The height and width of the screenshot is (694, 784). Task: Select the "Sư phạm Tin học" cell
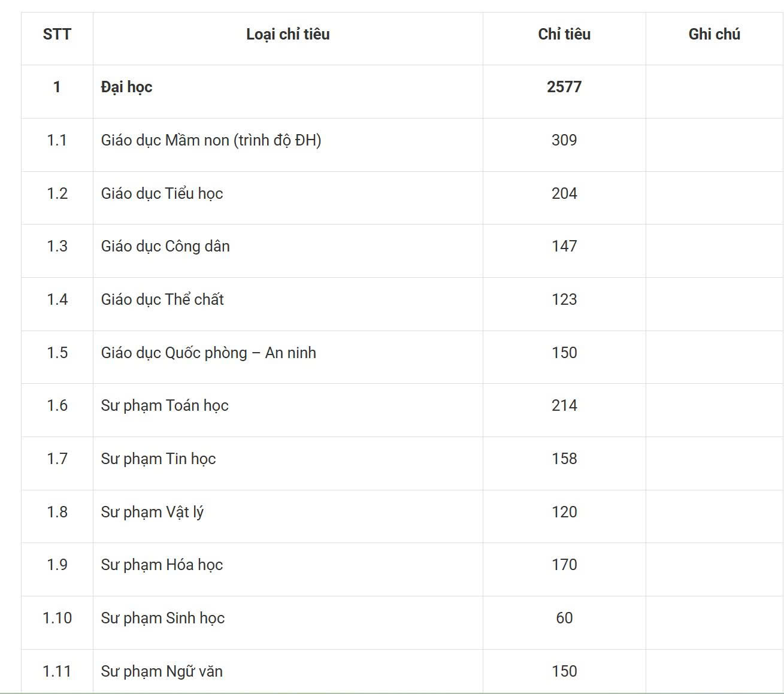(158, 459)
